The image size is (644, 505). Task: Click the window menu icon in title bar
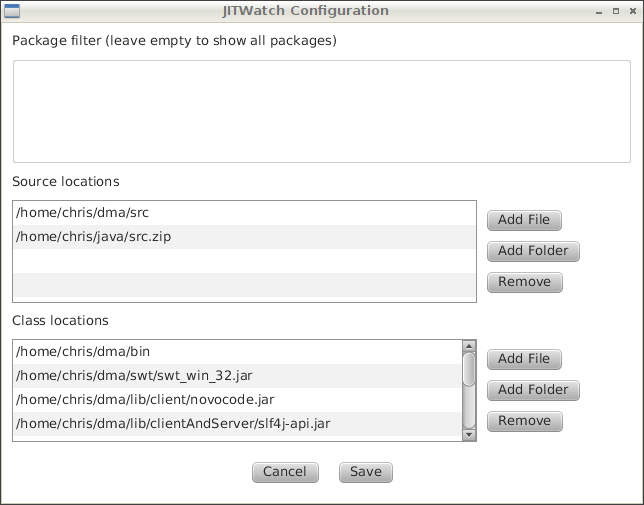12,11
